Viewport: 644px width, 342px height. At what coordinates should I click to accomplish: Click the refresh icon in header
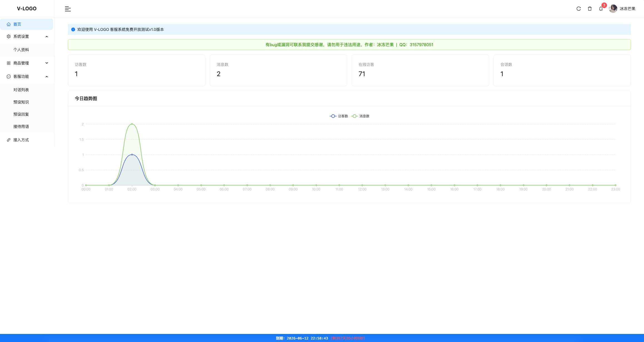(x=579, y=9)
